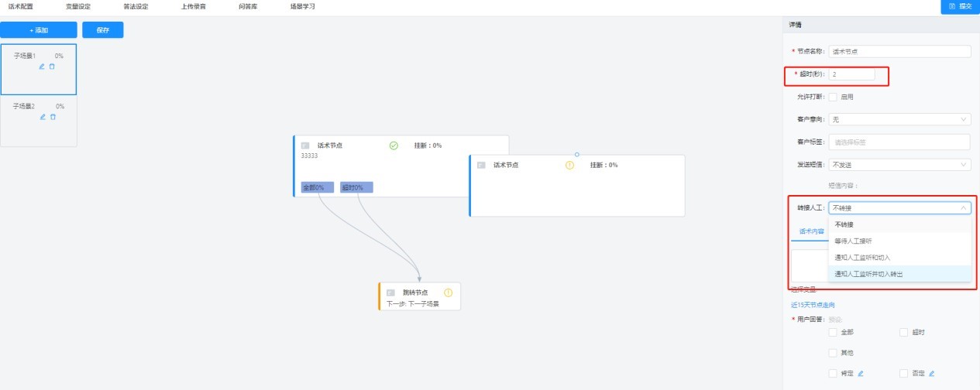Click the edit pencil icon beside 肯定
The image size is (980, 390).
tap(861, 374)
